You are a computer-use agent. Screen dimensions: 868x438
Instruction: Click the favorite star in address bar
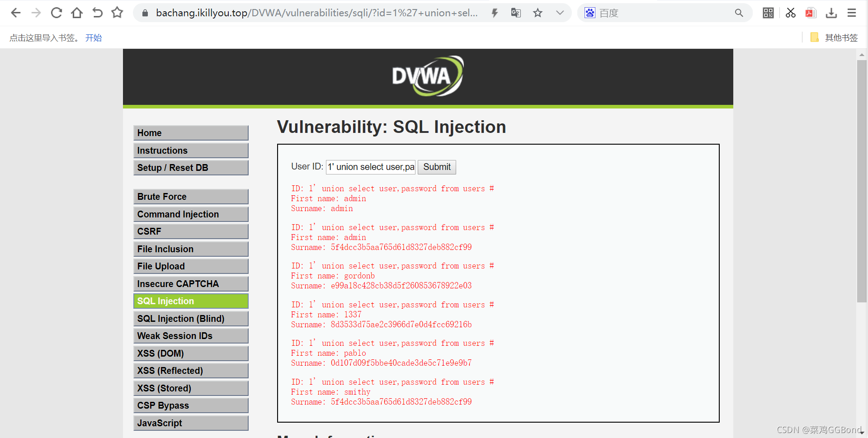[538, 13]
